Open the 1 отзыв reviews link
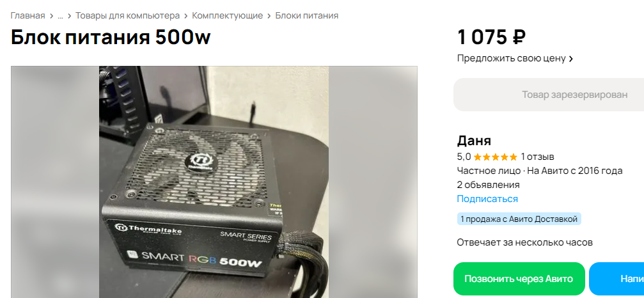Image resolution: width=644 pixels, height=298 pixels. pyautogui.click(x=538, y=157)
